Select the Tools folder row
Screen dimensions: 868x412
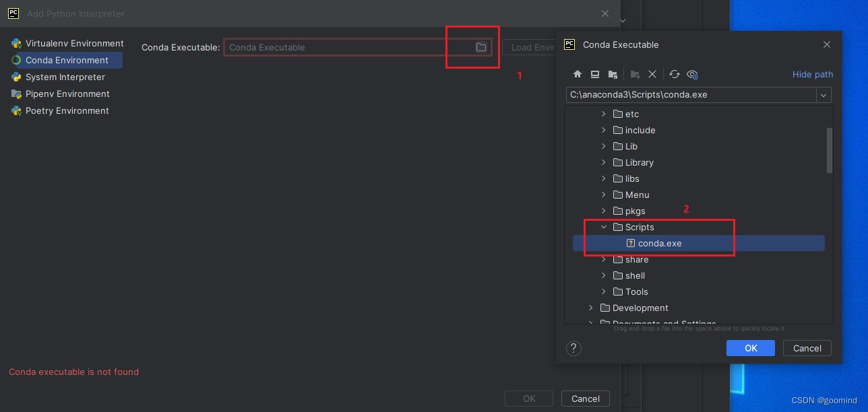[x=699, y=291]
